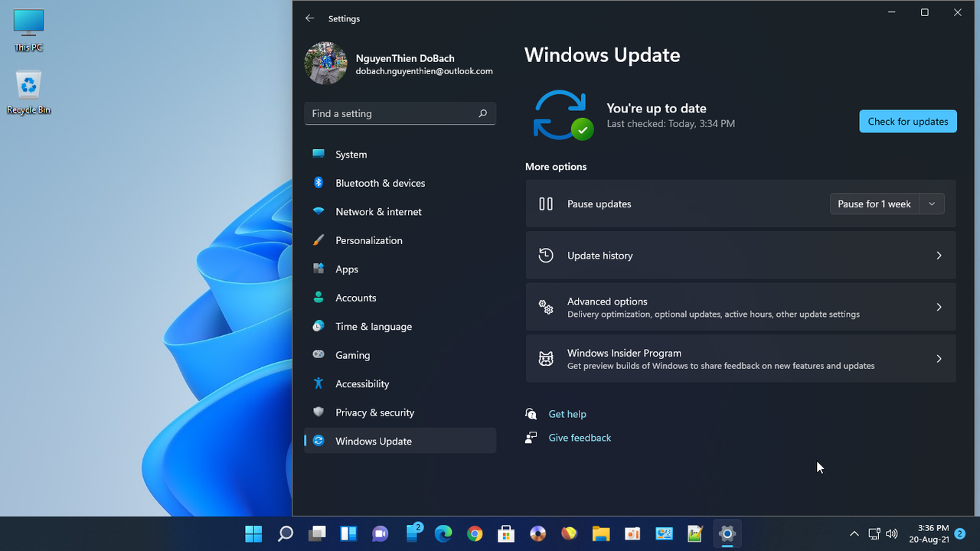Click the Advanced options gears icon
Screen dimensions: 980x551
pyautogui.click(x=546, y=307)
